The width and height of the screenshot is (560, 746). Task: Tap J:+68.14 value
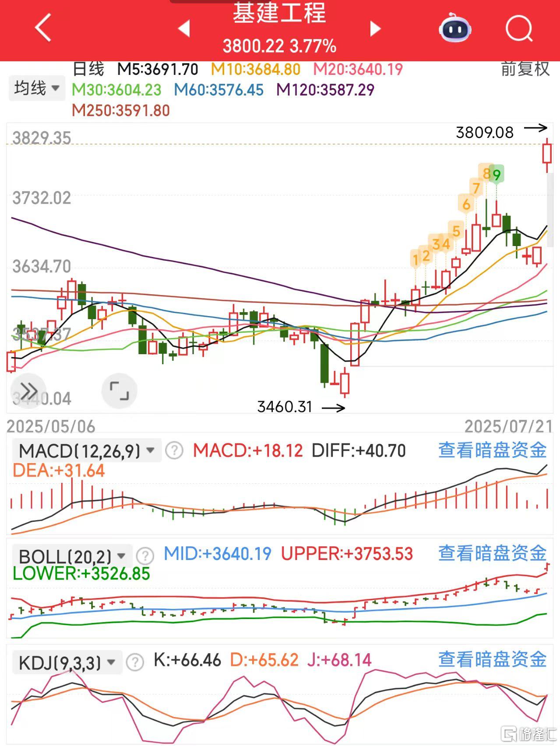339,660
